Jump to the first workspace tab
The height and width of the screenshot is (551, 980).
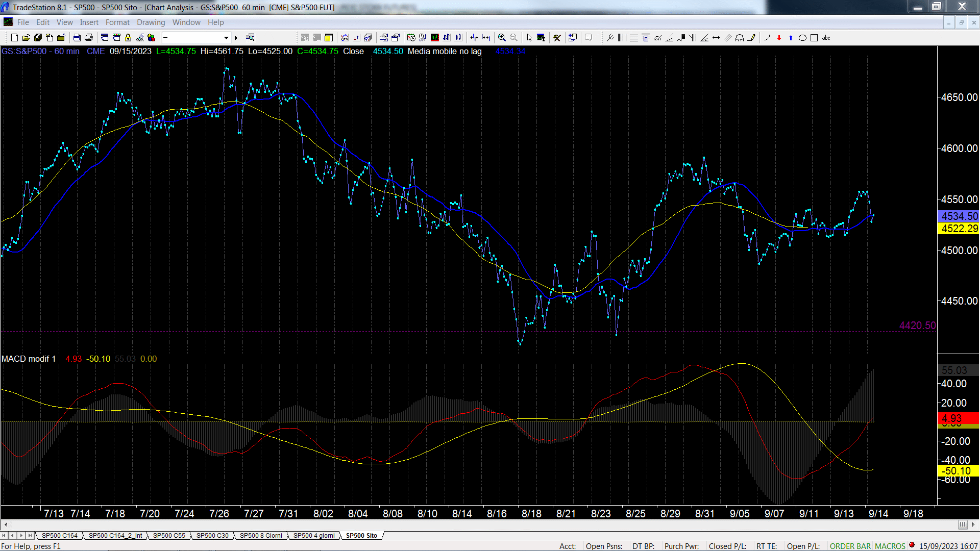tap(4, 536)
